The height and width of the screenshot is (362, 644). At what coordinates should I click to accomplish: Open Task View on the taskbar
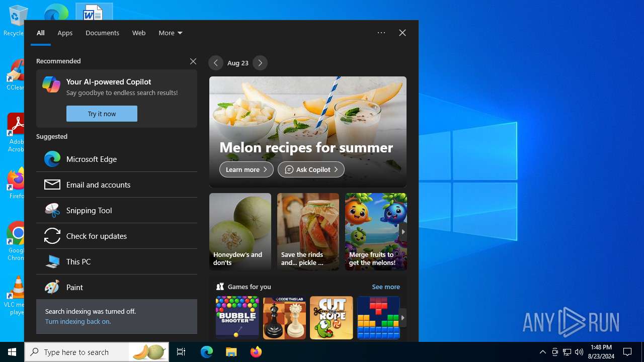[181, 352]
